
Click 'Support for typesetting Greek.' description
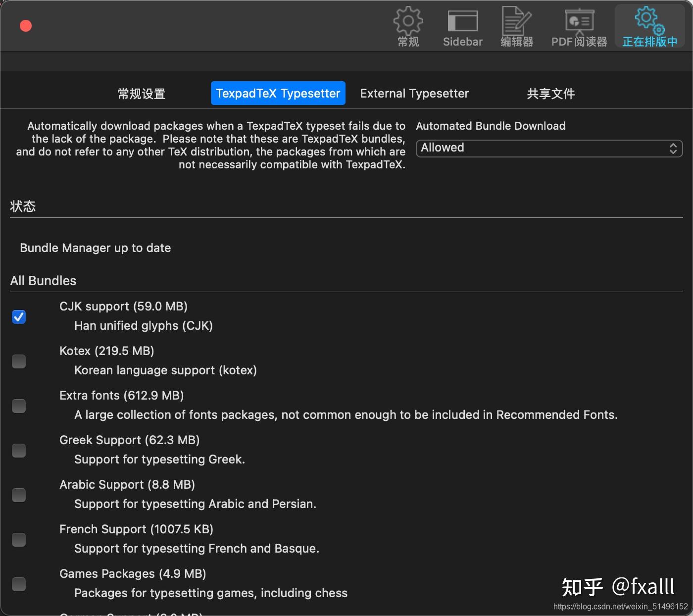point(159,460)
